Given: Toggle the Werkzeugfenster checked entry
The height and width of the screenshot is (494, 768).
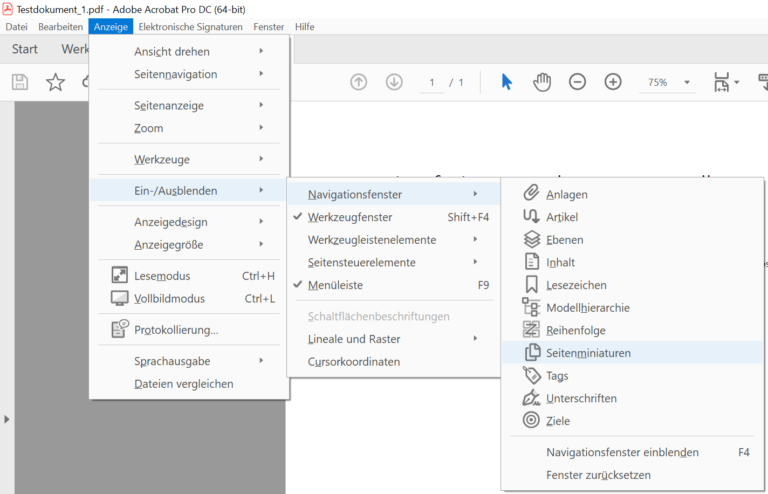Looking at the screenshot, I should [x=393, y=217].
